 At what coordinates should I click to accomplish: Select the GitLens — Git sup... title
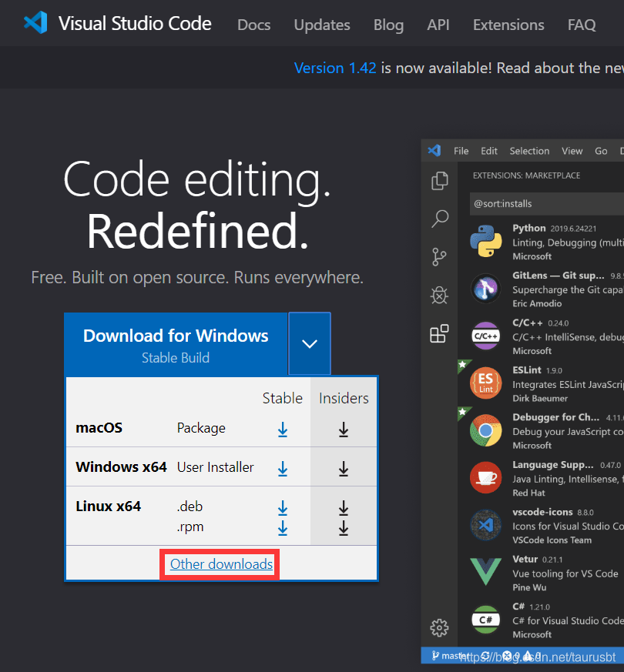point(558,275)
